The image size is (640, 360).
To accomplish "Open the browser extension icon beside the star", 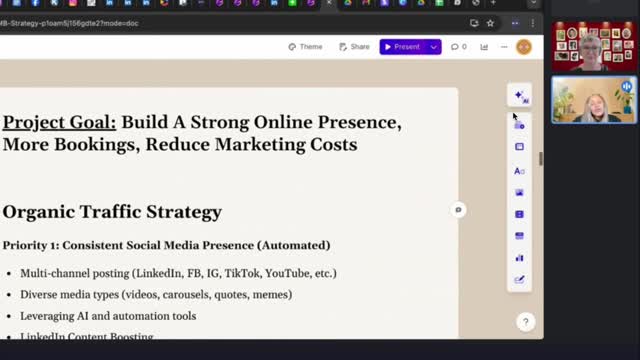I will click(515, 23).
